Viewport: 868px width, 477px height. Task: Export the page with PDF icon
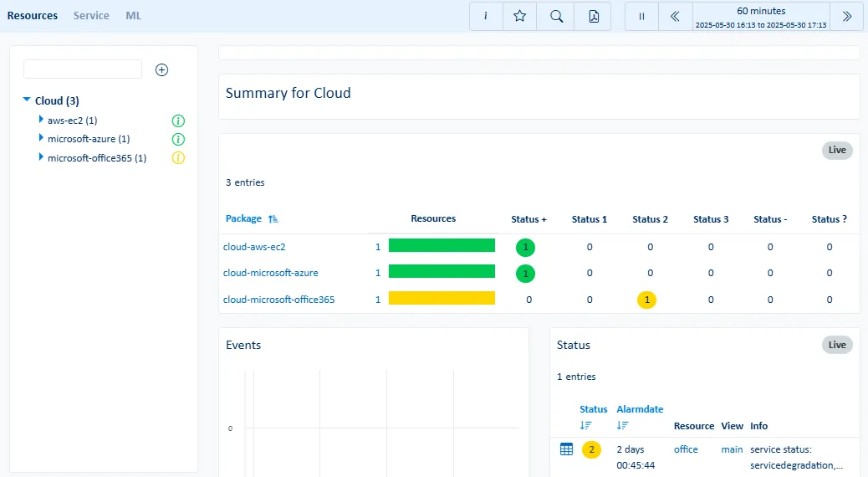pyautogui.click(x=594, y=16)
